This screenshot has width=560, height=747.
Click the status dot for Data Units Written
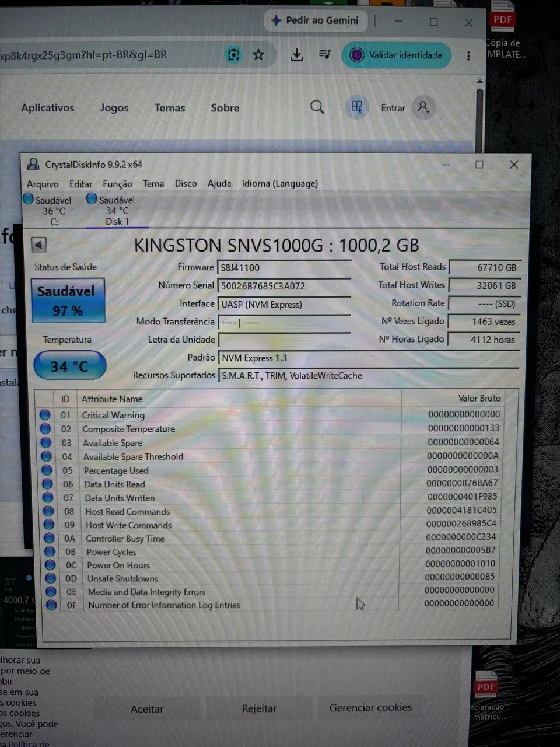click(48, 498)
